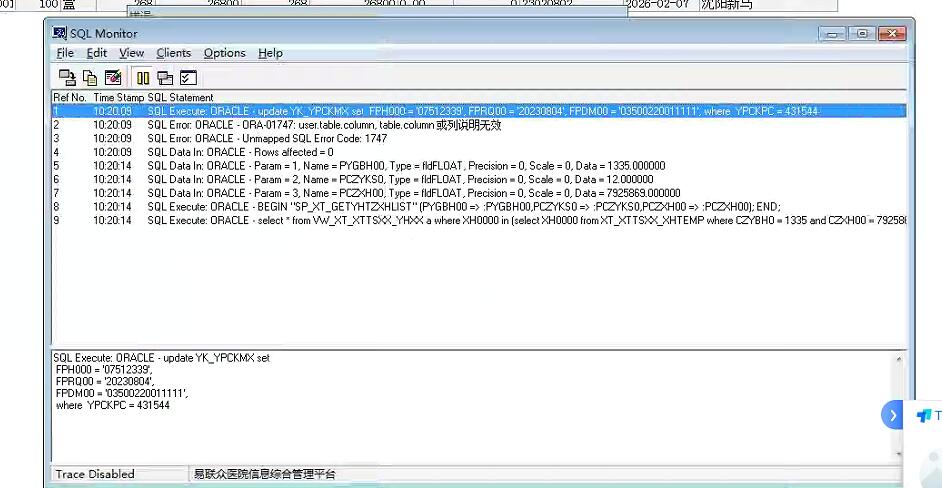Click the SQL Statement column header
942x488 pixels.
[x=181, y=97]
